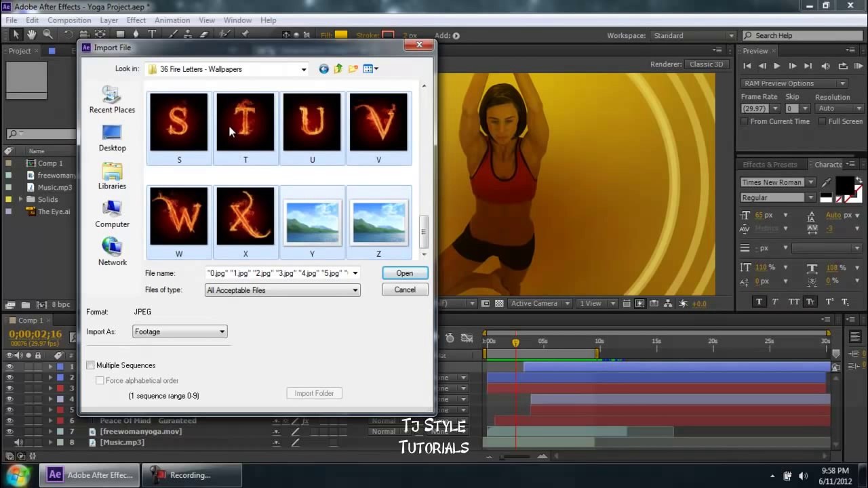This screenshot has height=488, width=868.
Task: Open the Animation menu
Action: pos(172,20)
